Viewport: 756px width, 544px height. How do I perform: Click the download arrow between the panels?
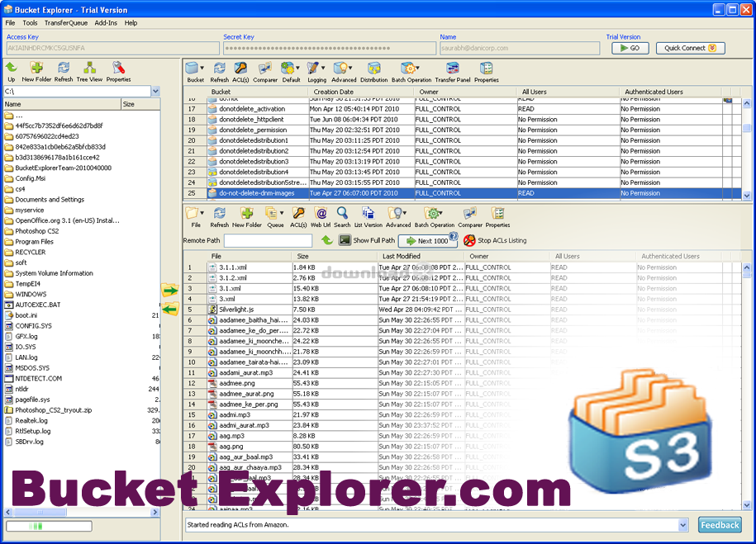(170, 309)
